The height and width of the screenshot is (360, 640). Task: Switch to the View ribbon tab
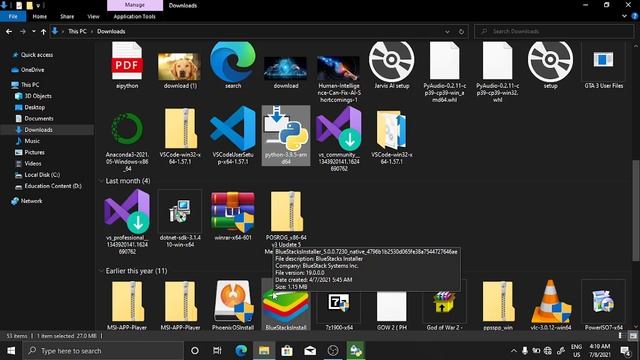click(x=93, y=16)
